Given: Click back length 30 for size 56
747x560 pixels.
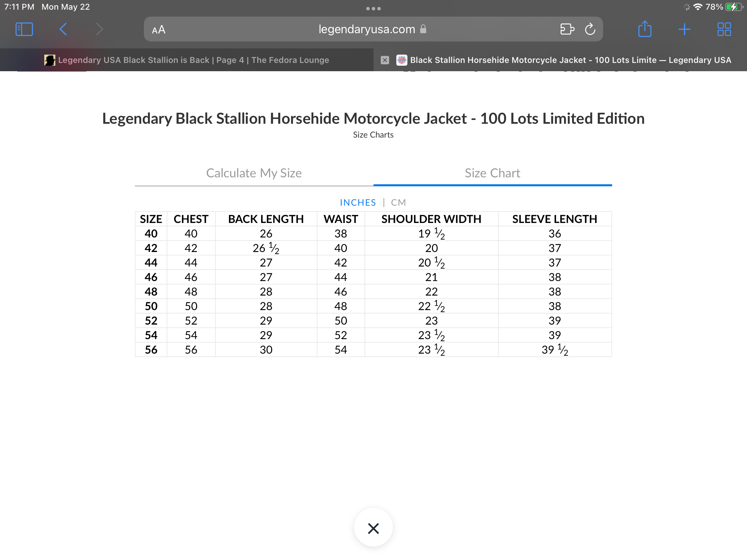Looking at the screenshot, I should [266, 350].
